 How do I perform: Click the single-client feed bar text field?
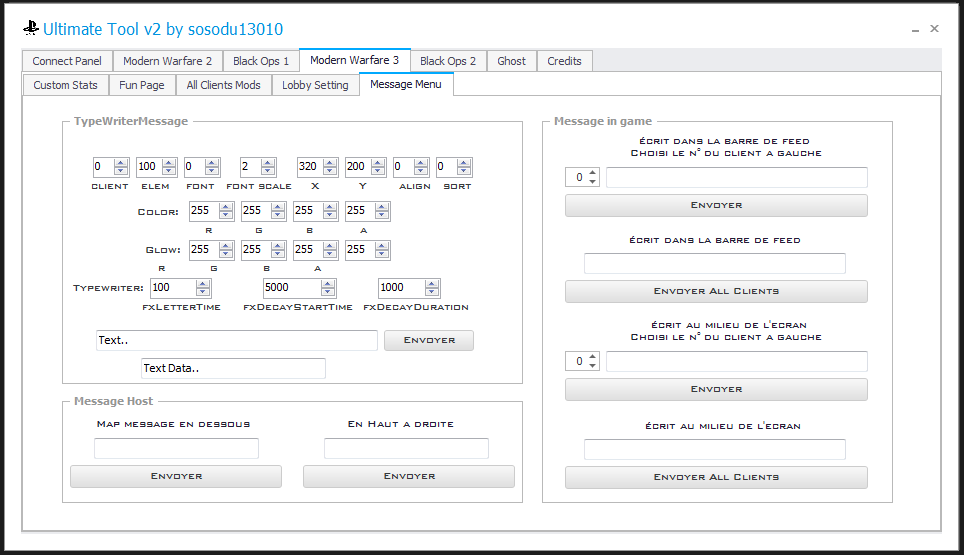coord(737,178)
